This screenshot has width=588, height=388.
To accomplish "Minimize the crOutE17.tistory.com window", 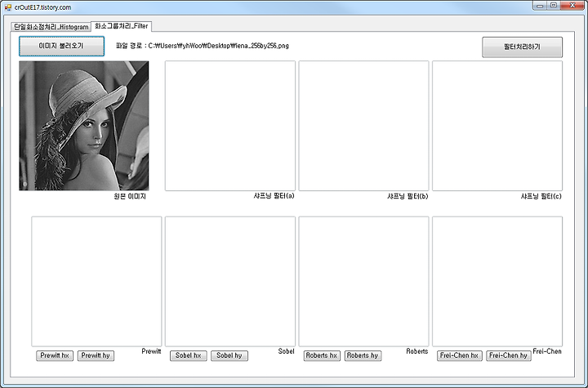I will tap(540, 5).
